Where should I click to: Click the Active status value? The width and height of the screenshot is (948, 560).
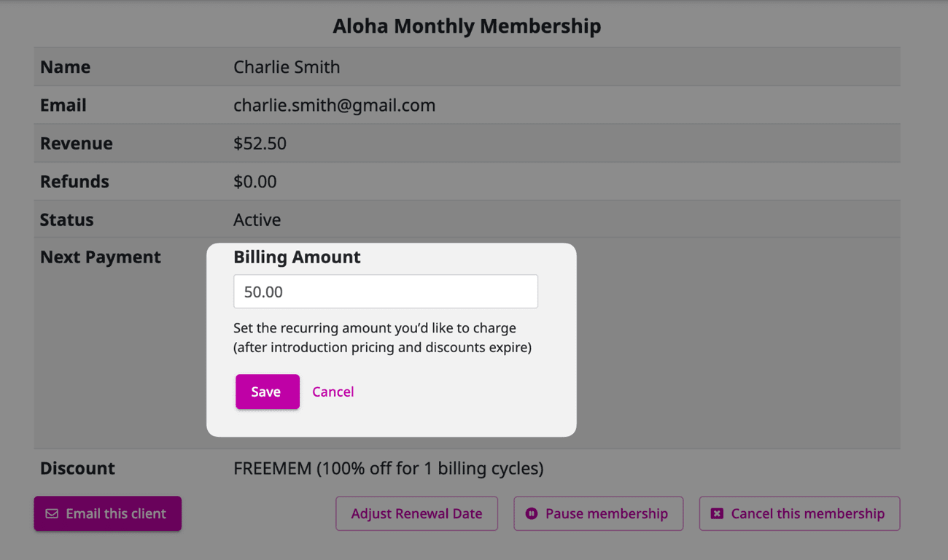tap(257, 219)
